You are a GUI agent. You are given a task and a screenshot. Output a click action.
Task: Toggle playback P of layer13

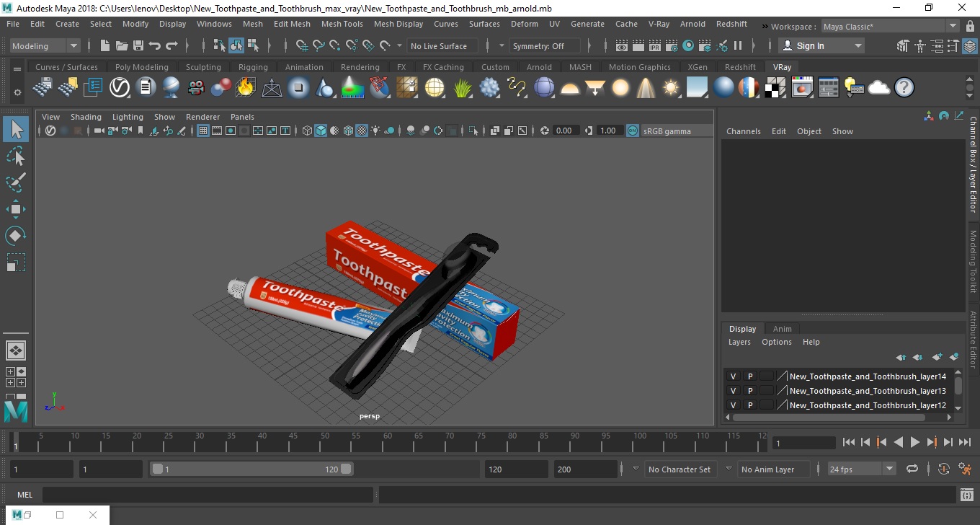coord(749,391)
